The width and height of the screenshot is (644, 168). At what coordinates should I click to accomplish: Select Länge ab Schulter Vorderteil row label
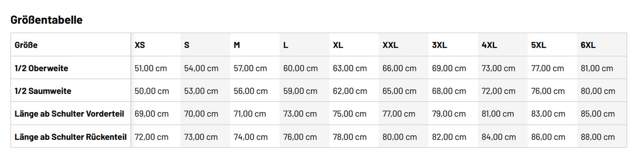pos(69,114)
